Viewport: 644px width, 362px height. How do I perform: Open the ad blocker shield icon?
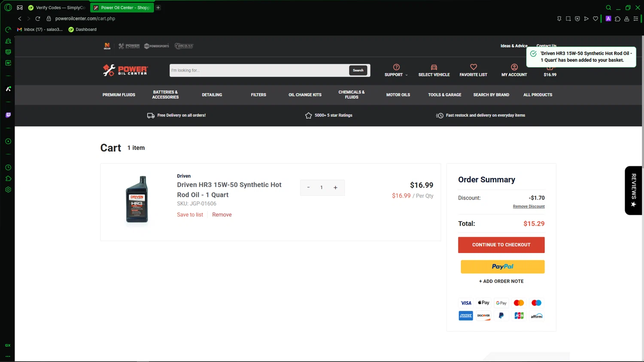[577, 18]
